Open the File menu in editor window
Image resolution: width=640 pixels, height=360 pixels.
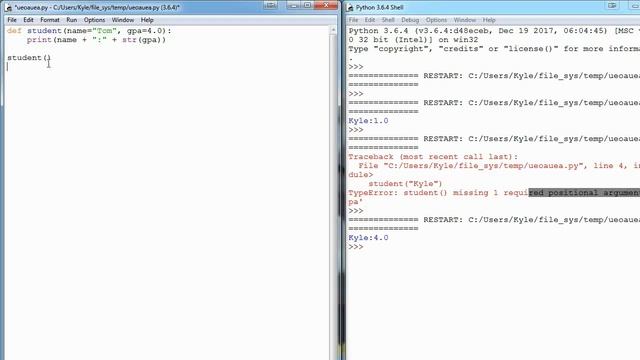pyautogui.click(x=12, y=20)
